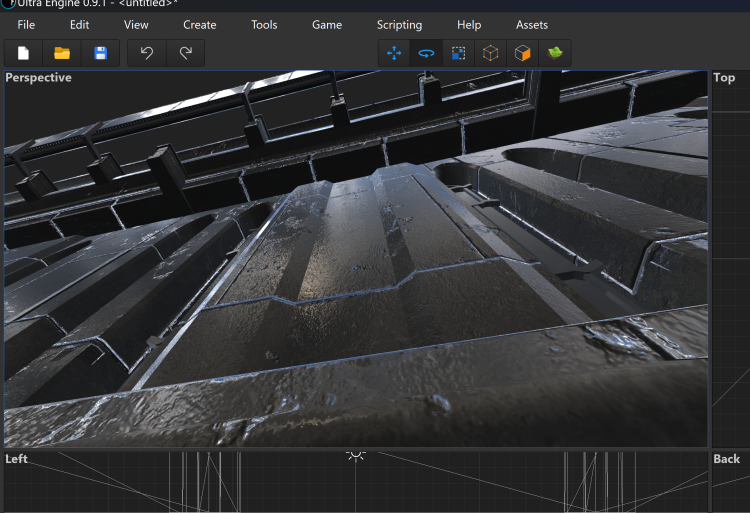Expand the View menu
750x513 pixels.
pyautogui.click(x=136, y=24)
